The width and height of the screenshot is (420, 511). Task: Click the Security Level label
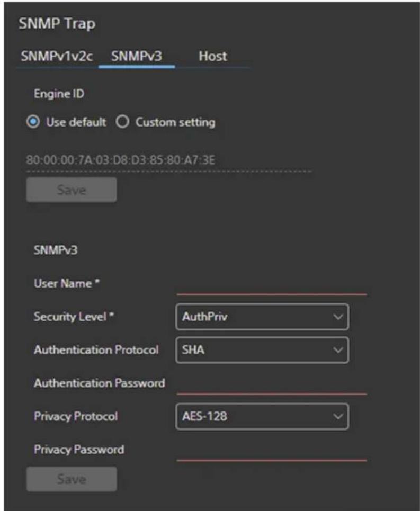coord(74,317)
